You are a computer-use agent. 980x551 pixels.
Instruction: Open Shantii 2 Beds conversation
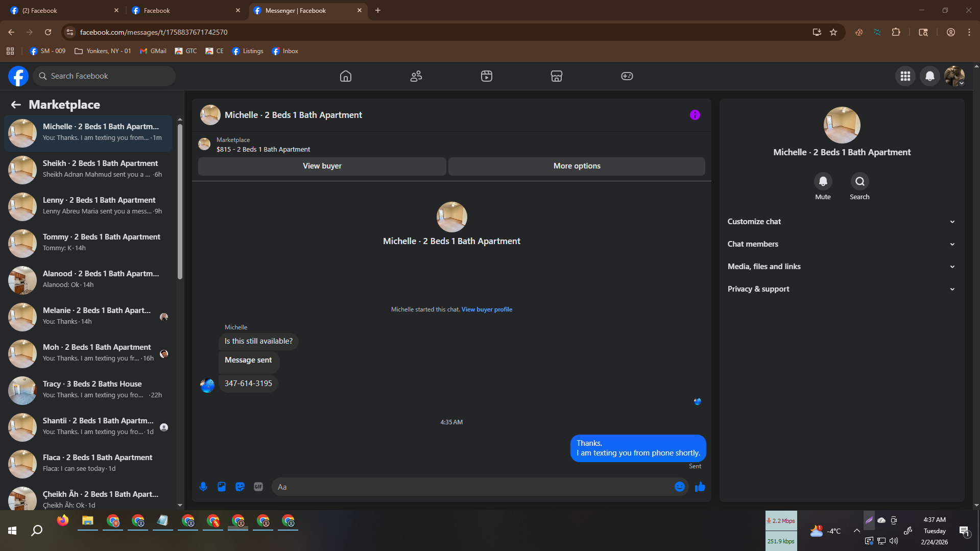coord(88,427)
